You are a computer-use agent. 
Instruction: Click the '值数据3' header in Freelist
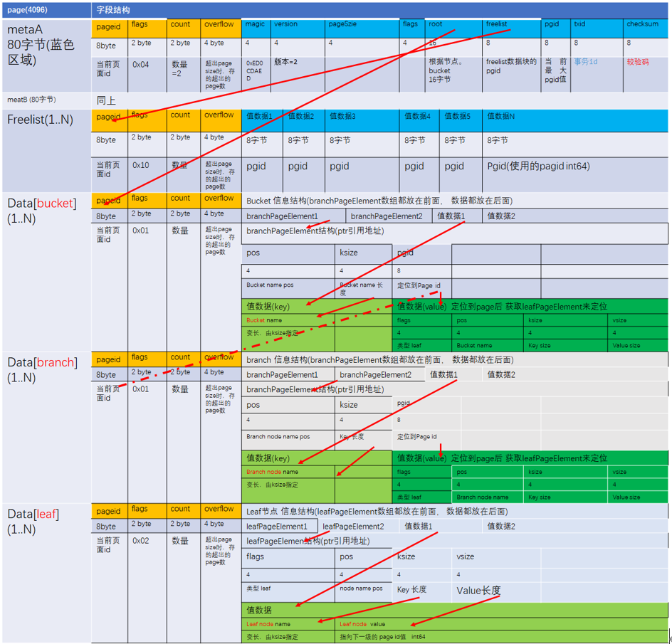362,120
